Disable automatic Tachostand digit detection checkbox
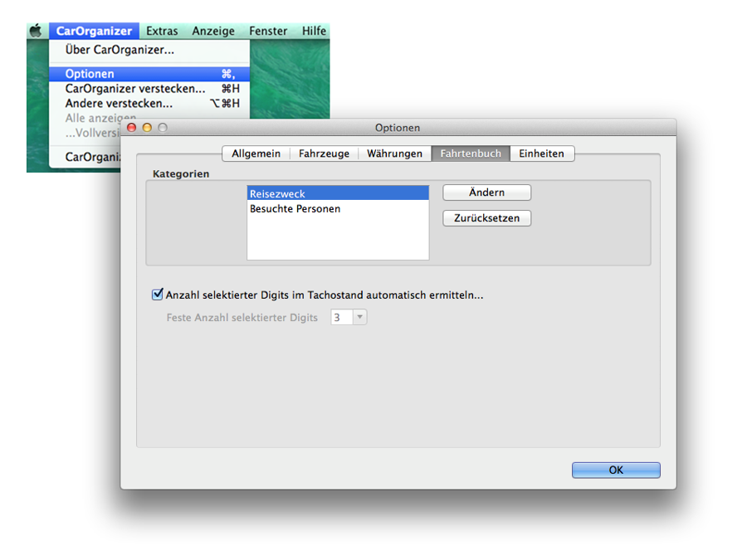The width and height of the screenshot is (747, 560). point(158,294)
